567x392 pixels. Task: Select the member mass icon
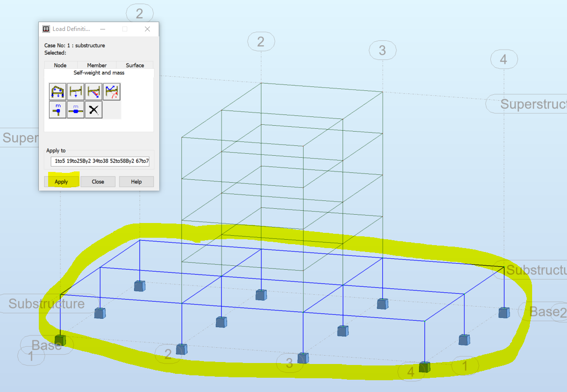75,110
